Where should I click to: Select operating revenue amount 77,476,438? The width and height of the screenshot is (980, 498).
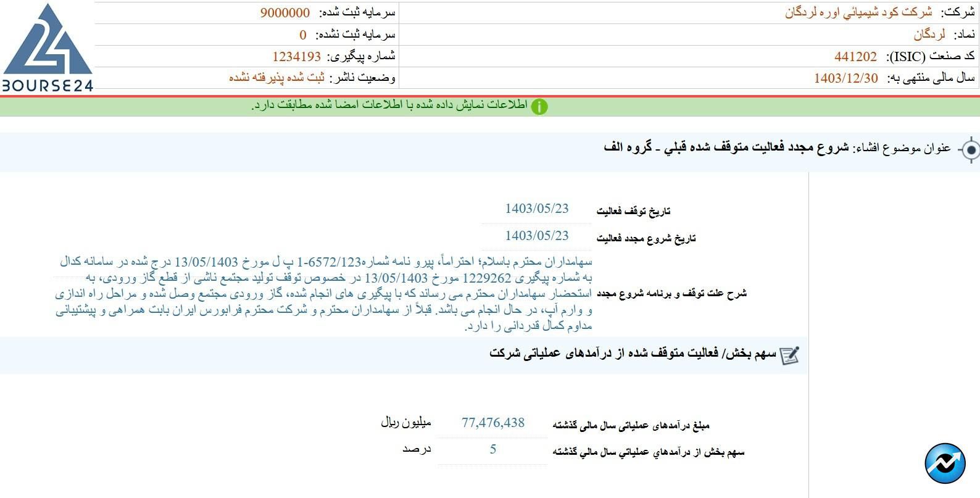point(492,423)
